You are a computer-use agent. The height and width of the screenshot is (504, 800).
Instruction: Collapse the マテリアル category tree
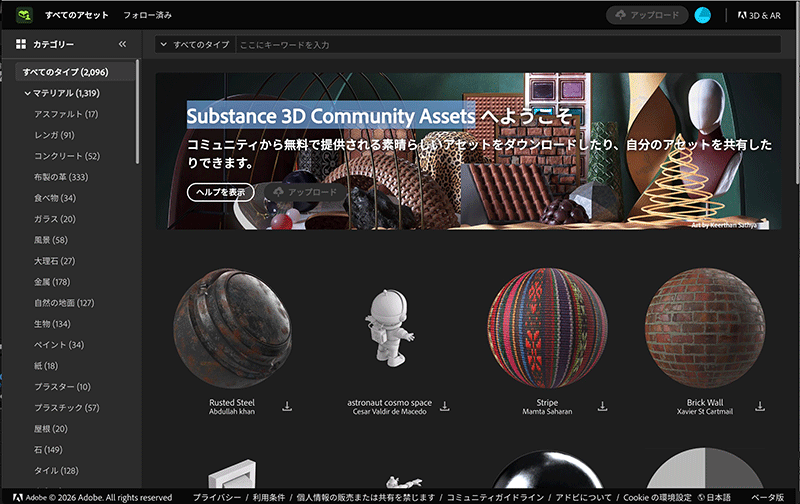28,93
